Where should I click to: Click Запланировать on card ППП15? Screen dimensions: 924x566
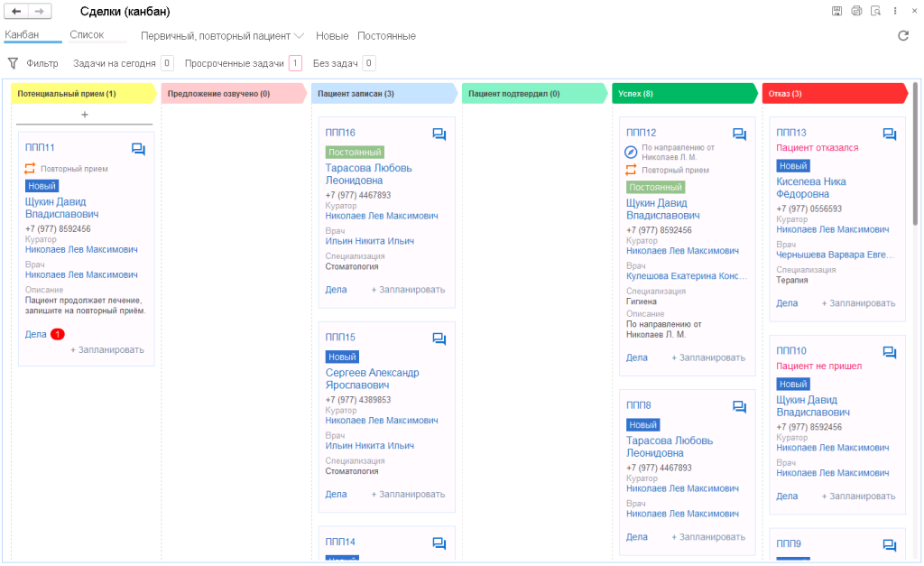click(408, 494)
